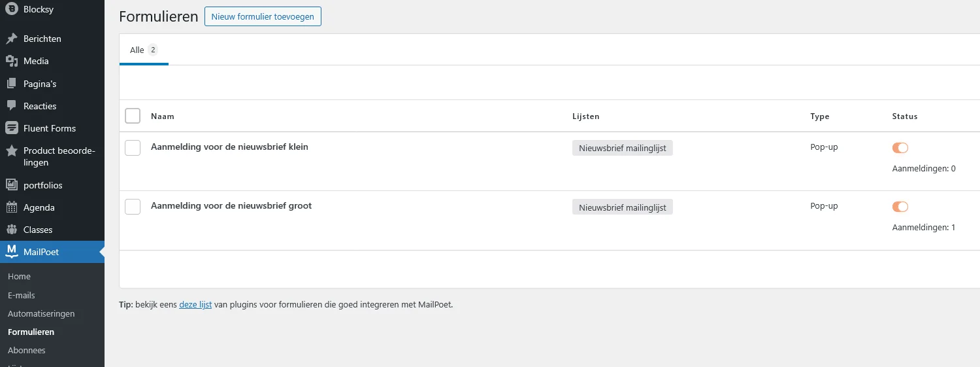Open Reacties via the comment bubble icon
Screen dimensions: 980x367
11,106
